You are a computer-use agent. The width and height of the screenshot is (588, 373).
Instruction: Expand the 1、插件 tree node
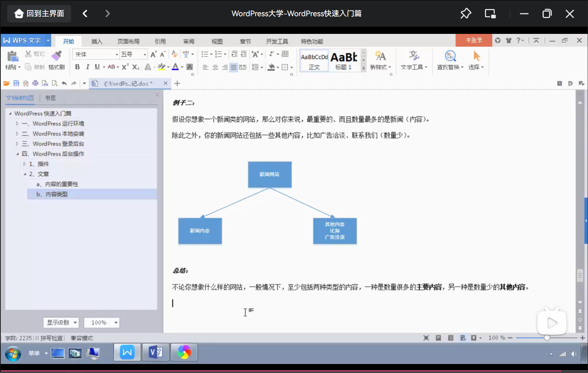coord(24,164)
